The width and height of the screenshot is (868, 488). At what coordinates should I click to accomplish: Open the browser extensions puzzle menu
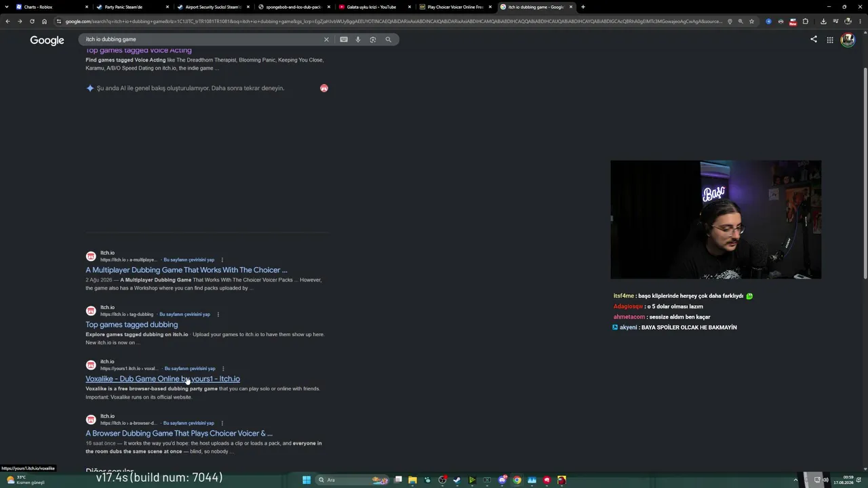pos(806,21)
